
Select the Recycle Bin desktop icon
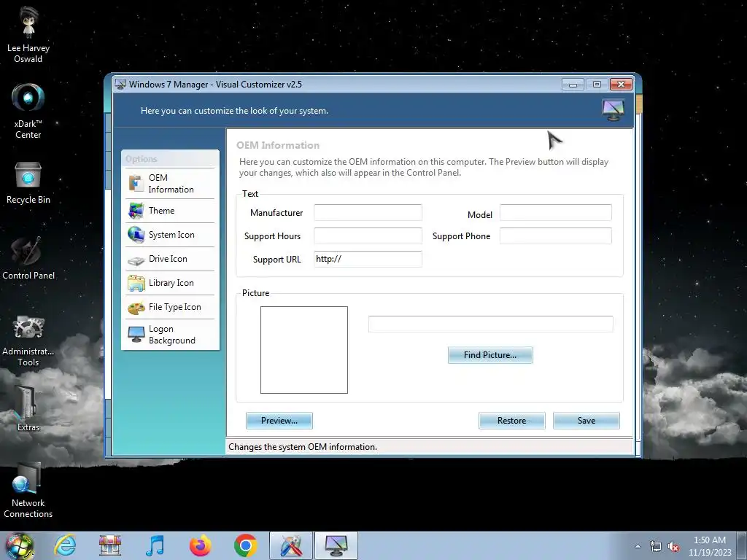pos(28,183)
